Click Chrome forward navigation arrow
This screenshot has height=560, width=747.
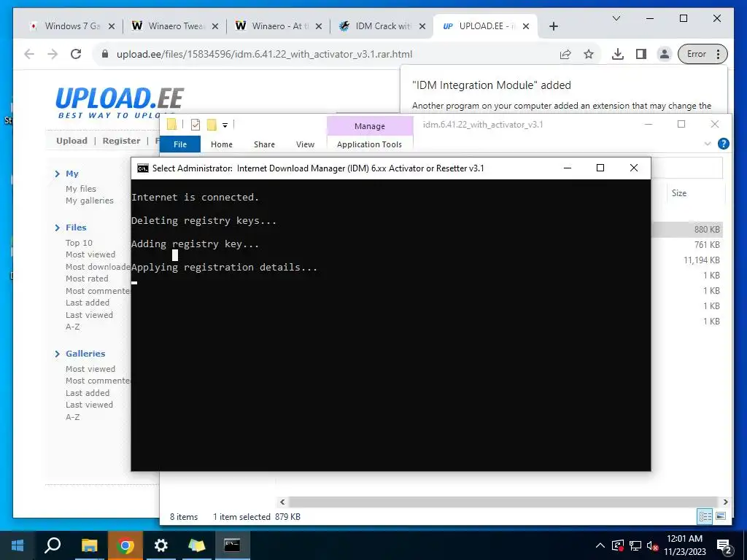click(53, 54)
